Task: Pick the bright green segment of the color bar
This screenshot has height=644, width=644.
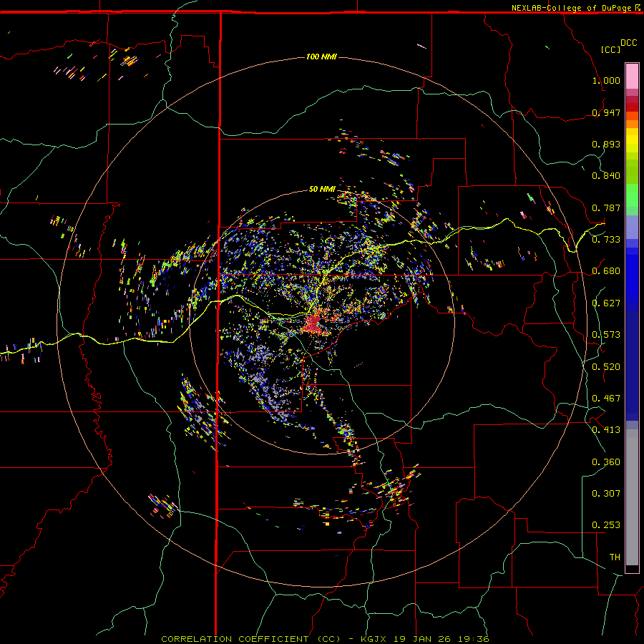Action: (632, 195)
